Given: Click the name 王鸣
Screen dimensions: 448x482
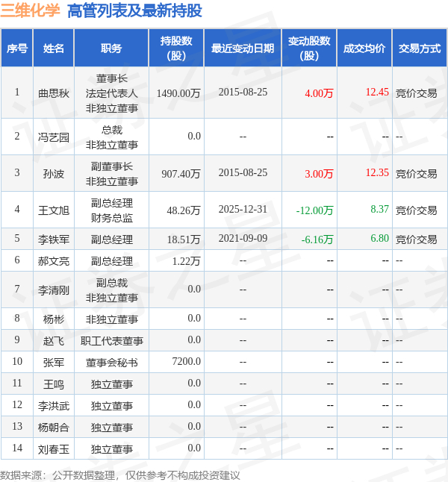Looking at the screenshot, I should coord(54,384).
